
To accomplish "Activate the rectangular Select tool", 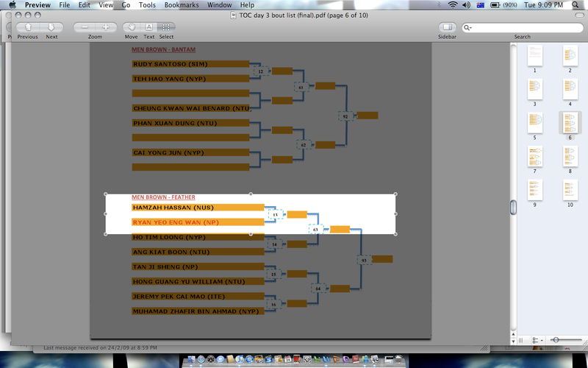I will pyautogui.click(x=167, y=27).
